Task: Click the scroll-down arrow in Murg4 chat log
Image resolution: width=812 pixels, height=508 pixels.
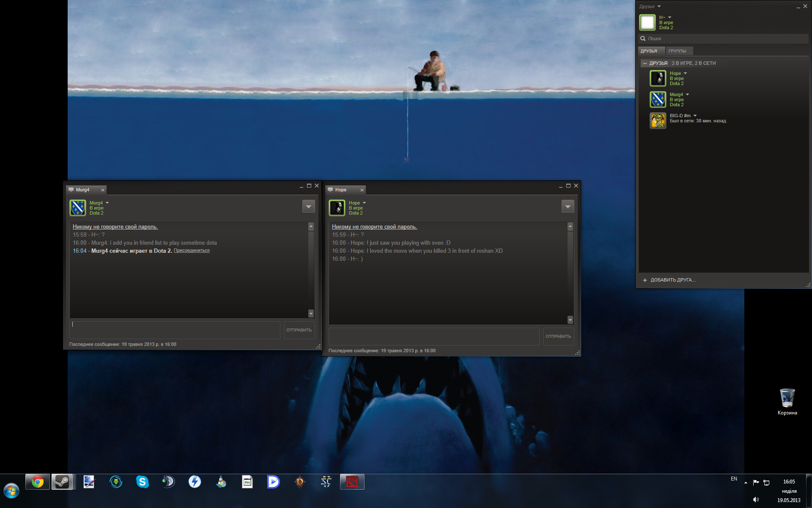Action: click(x=311, y=314)
